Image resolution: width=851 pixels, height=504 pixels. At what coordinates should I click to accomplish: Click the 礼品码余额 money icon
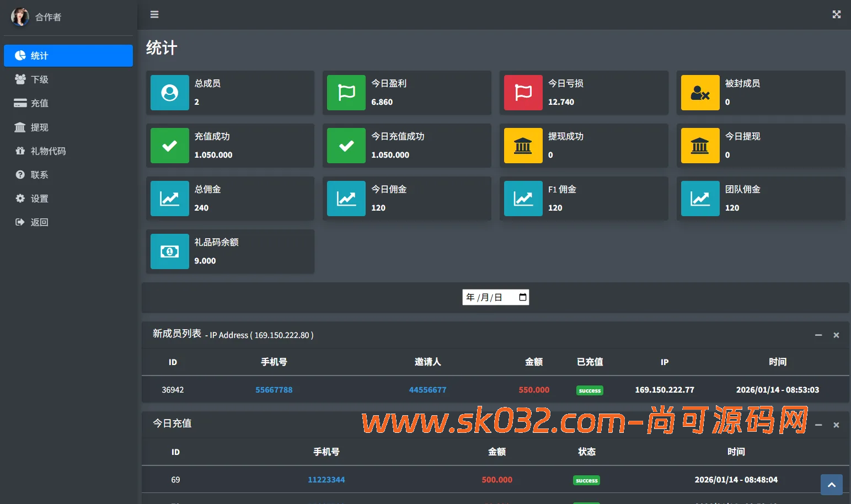click(x=169, y=251)
